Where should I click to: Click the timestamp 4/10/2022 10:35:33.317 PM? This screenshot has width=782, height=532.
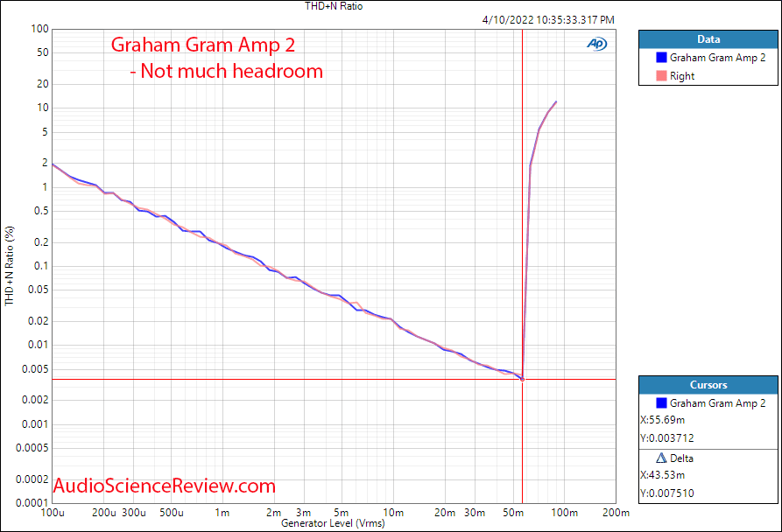548,20
